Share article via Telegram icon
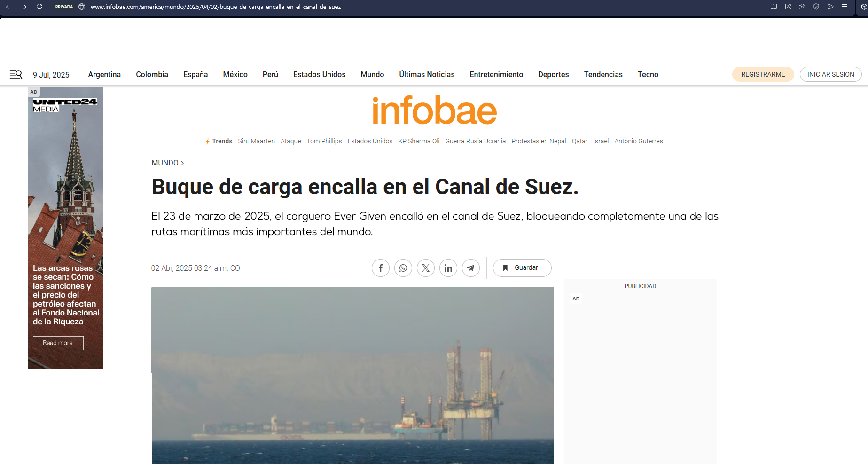 click(470, 268)
